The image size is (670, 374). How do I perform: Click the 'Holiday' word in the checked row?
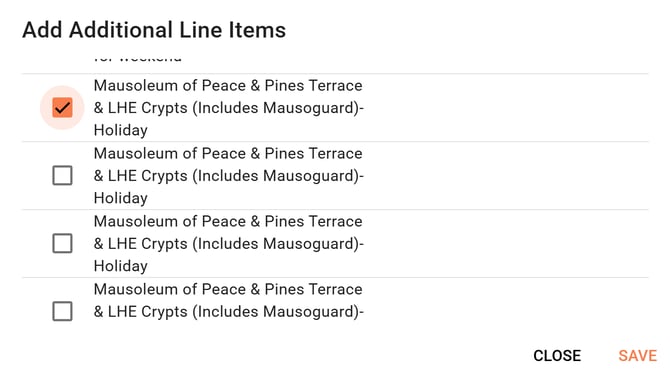pos(120,130)
